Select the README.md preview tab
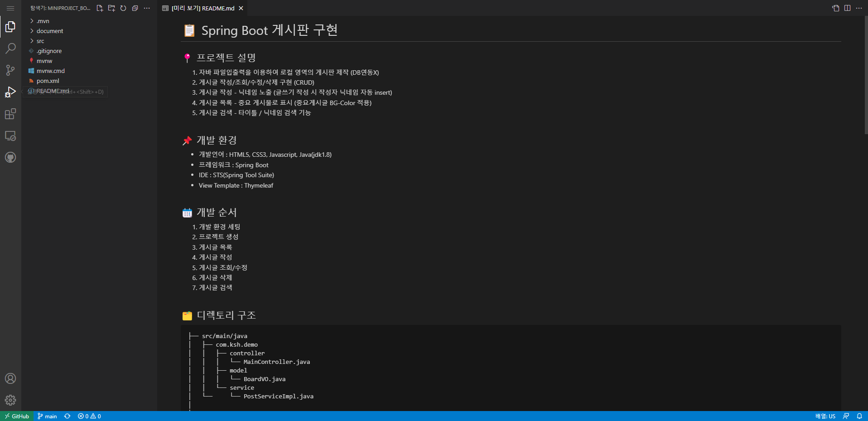The height and width of the screenshot is (421, 868). pyautogui.click(x=203, y=8)
